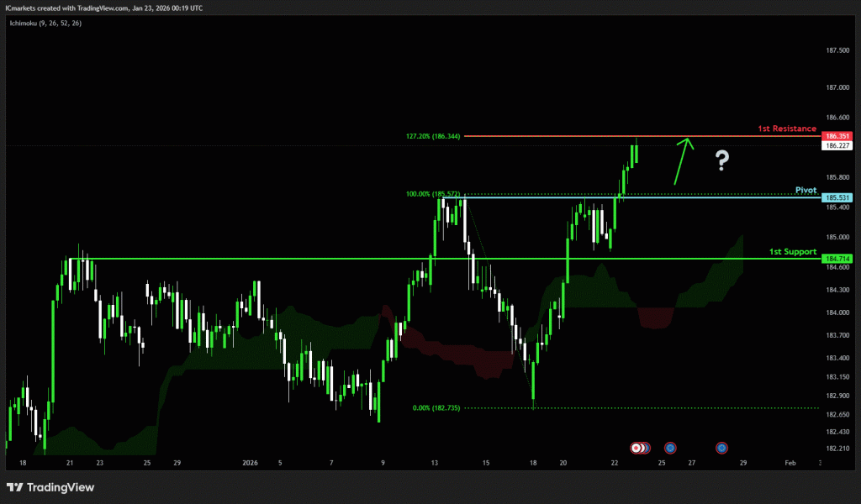Open the EU flag event marker near 25
Image resolution: width=861 pixels, height=504 pixels.
(x=670, y=448)
